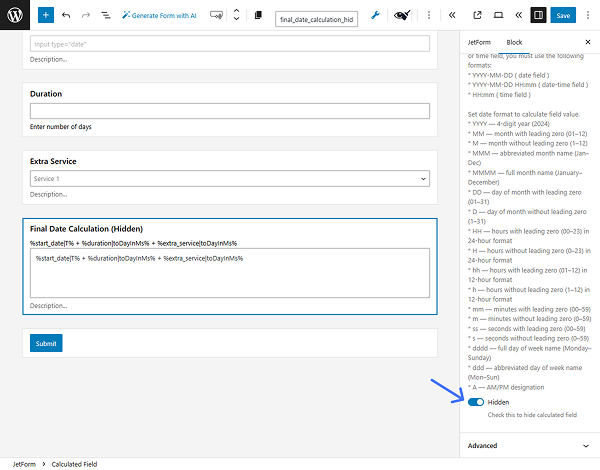Viewport: 600px width, 470px height.
Task: Open the block inserter plus button
Action: coord(46,15)
